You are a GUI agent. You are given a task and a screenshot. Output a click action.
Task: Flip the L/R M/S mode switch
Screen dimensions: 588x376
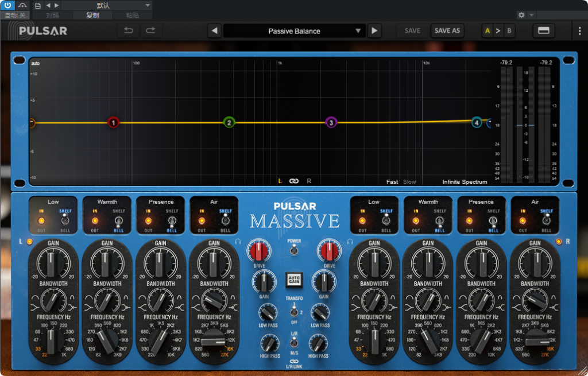[294, 342]
